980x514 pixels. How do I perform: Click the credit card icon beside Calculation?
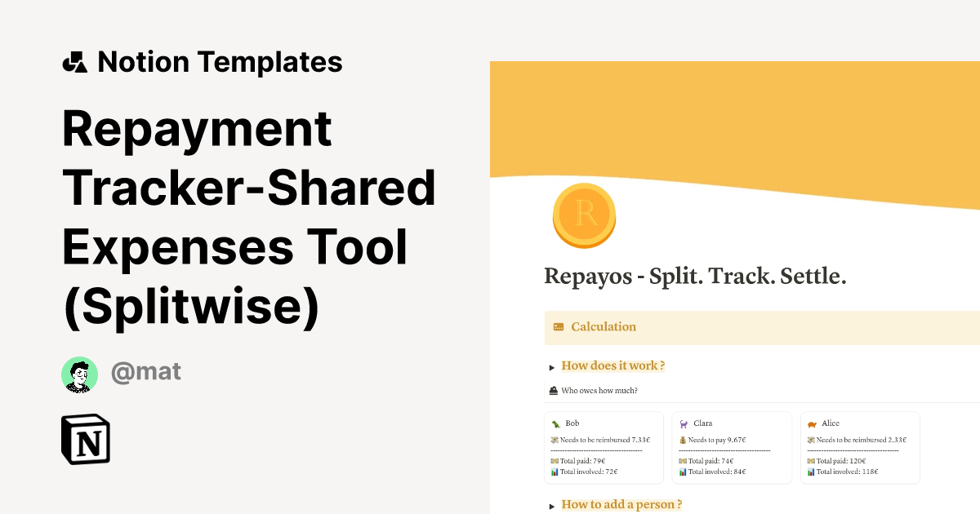tap(557, 326)
